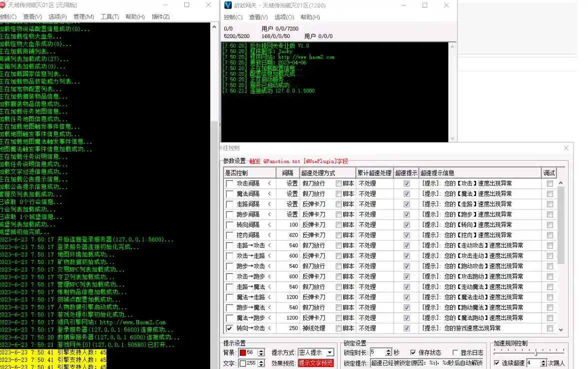Click the 锁定时长 value field
The width and height of the screenshot is (588, 369).
(x=378, y=352)
